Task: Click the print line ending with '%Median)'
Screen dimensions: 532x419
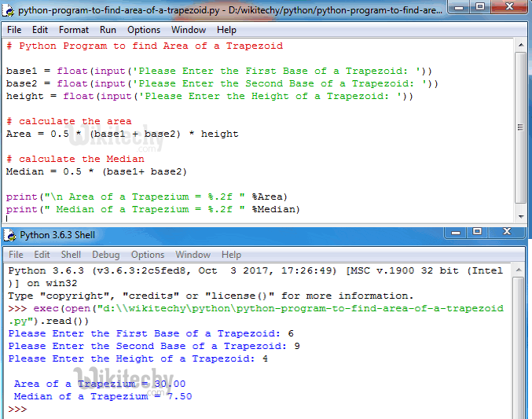Action: [x=153, y=209]
